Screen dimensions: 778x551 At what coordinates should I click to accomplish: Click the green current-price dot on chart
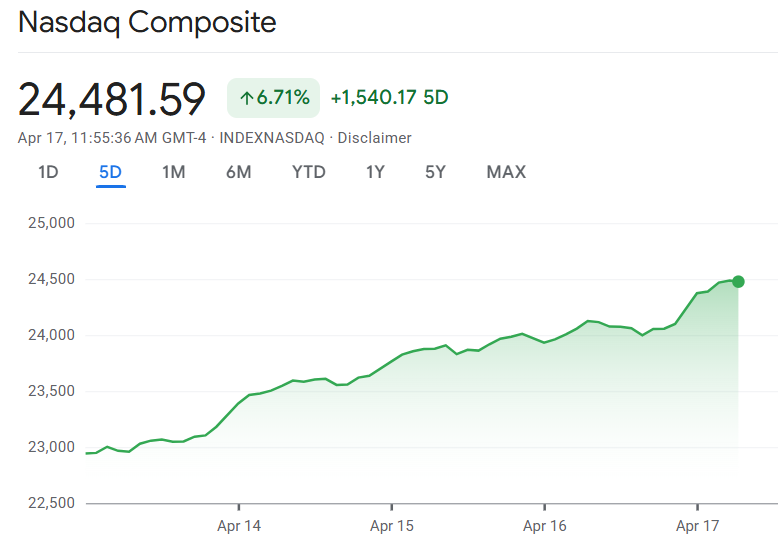[738, 281]
